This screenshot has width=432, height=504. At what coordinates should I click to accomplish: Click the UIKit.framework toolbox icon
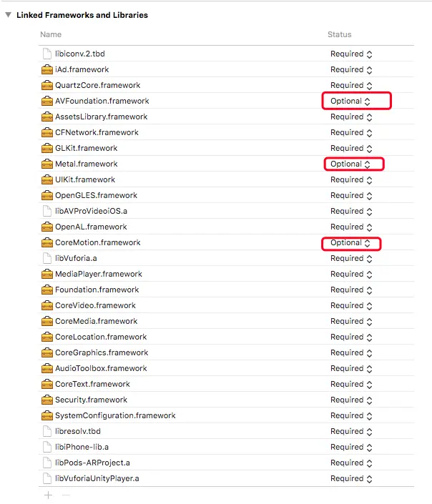click(47, 179)
